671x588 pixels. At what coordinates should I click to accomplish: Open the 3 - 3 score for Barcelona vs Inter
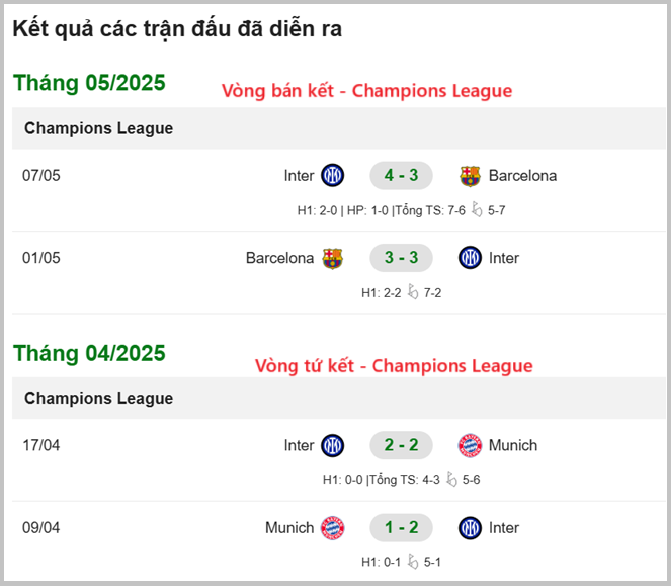click(x=401, y=258)
